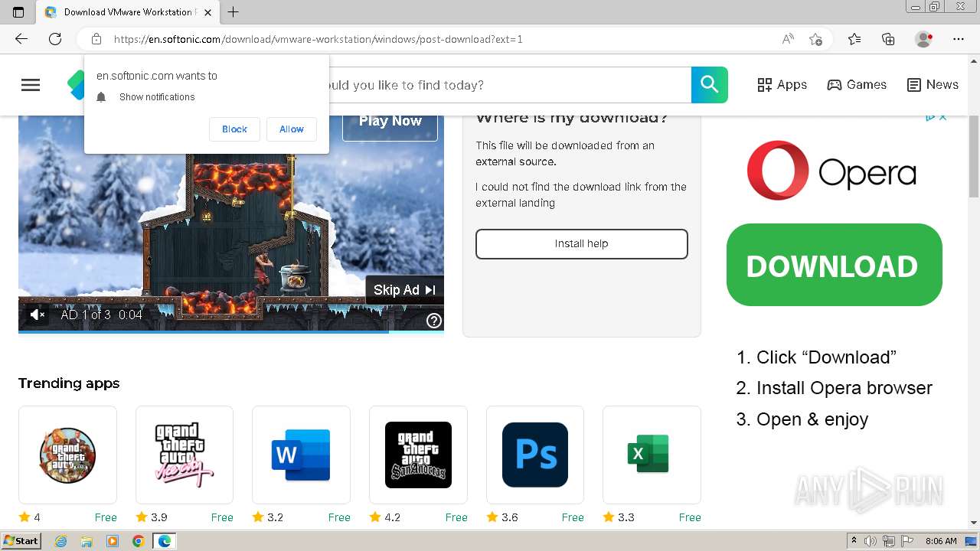The width and height of the screenshot is (980, 551).
Task: Open AdChoices info icon on Opera ad
Action: coord(930,117)
